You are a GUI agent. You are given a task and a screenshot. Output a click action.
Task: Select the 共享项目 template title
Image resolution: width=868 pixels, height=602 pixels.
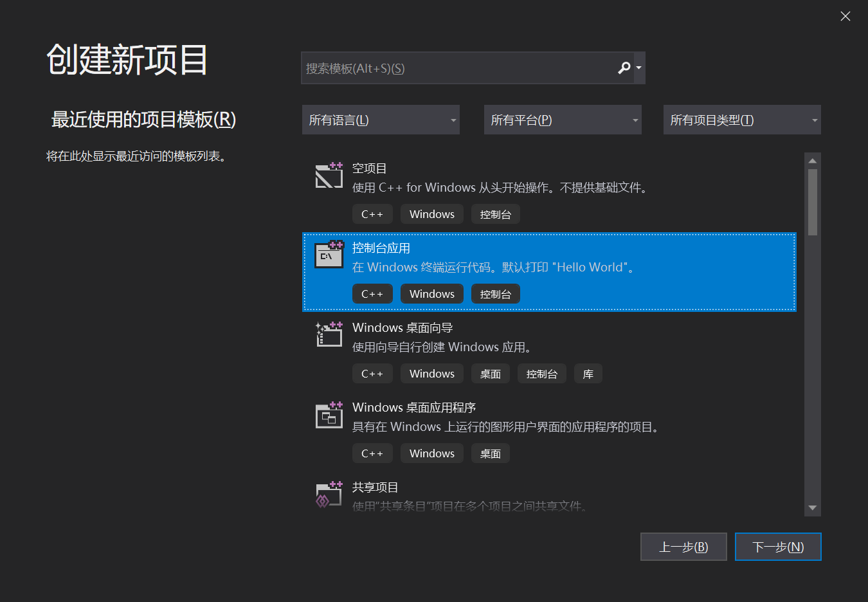click(x=375, y=488)
